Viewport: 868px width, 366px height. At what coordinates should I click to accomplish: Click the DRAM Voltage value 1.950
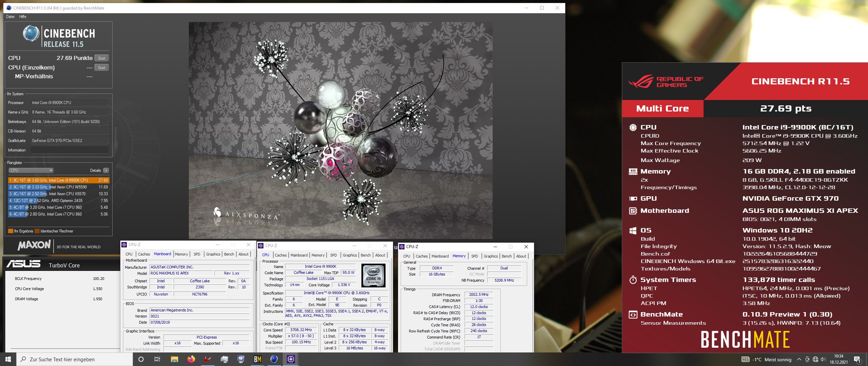97,299
